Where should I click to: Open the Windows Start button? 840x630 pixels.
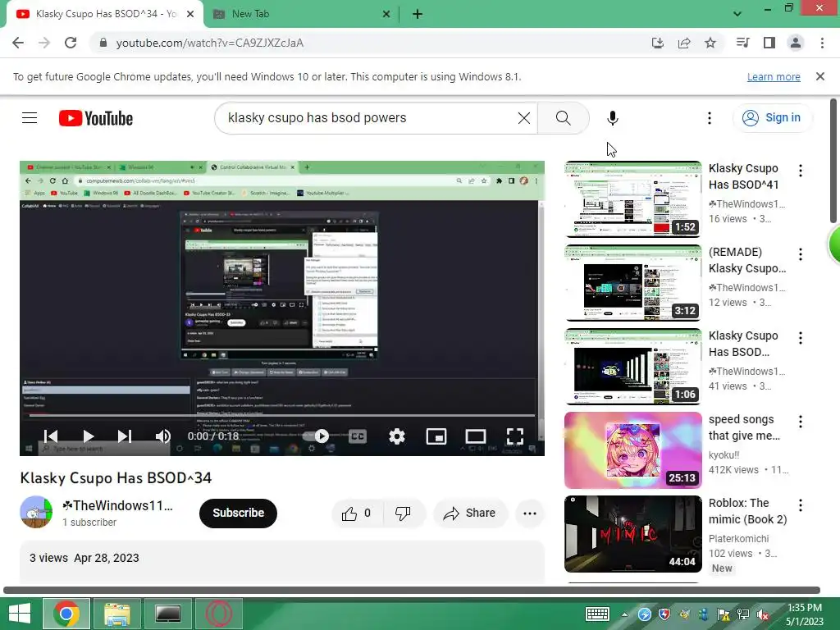coord(20,614)
